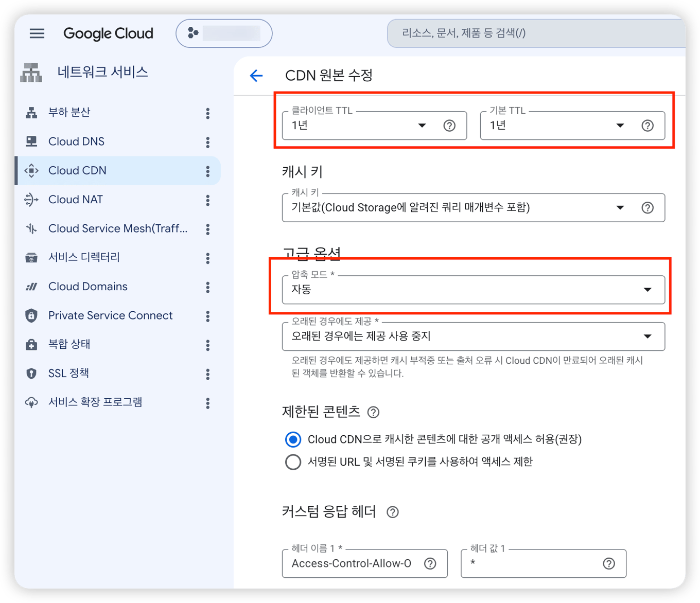Show help for 클라이언트 TTL
Viewport: 700px width, 603px height.
point(449,126)
